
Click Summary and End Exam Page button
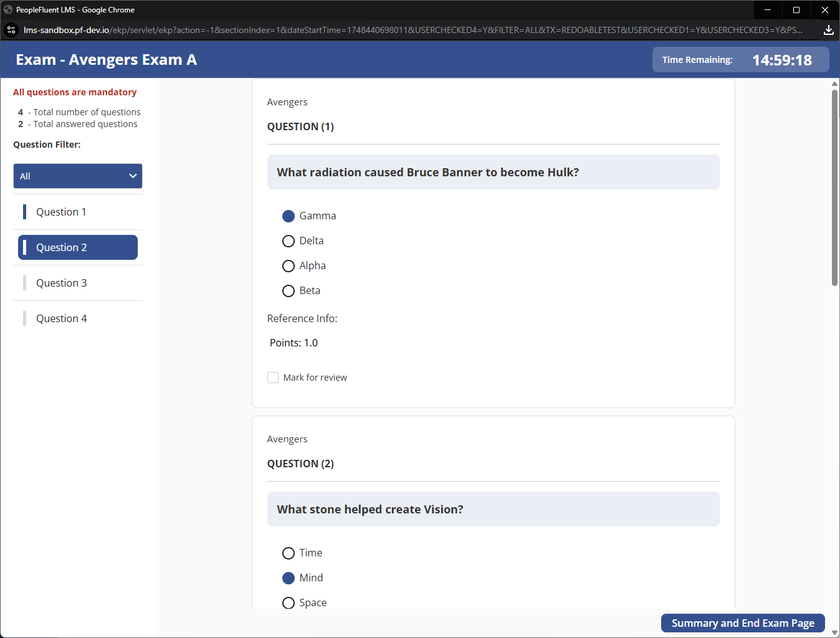point(743,623)
